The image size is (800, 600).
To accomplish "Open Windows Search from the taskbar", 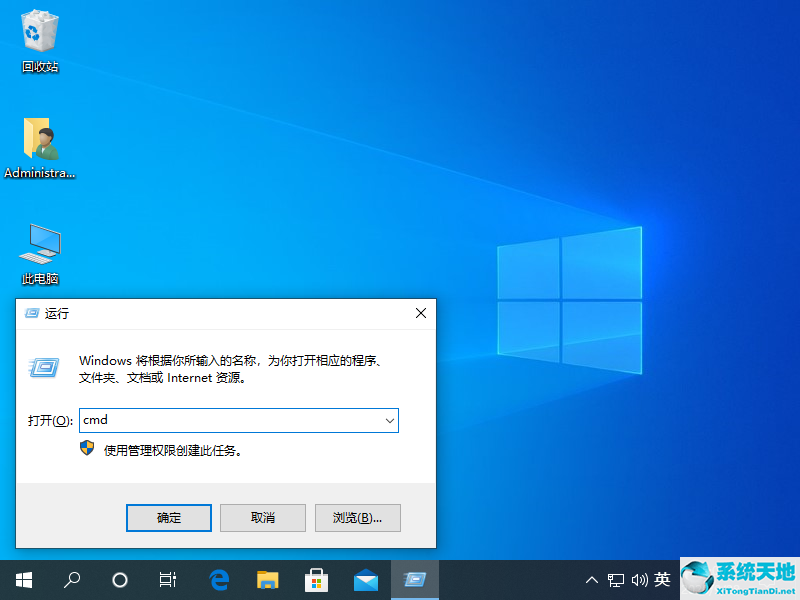I will coord(71,579).
